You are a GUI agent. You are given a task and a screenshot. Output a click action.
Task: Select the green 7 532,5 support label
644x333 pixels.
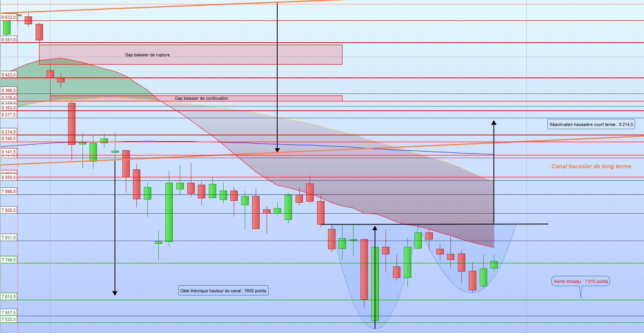tap(9, 319)
